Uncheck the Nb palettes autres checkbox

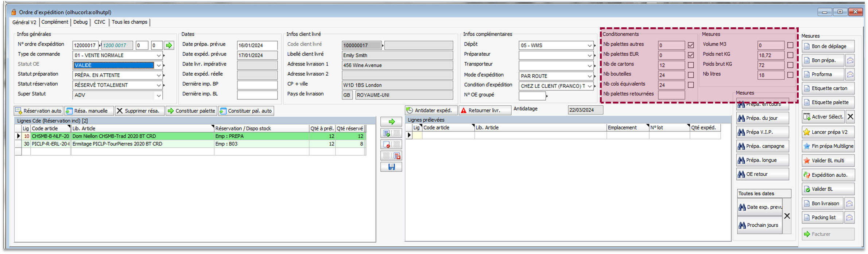click(691, 46)
